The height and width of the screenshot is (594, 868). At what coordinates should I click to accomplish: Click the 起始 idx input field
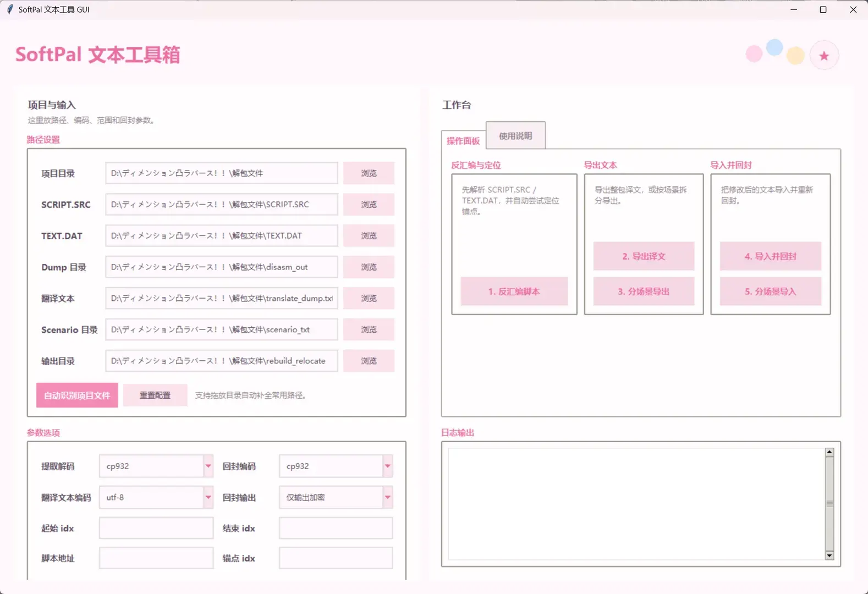click(x=156, y=528)
